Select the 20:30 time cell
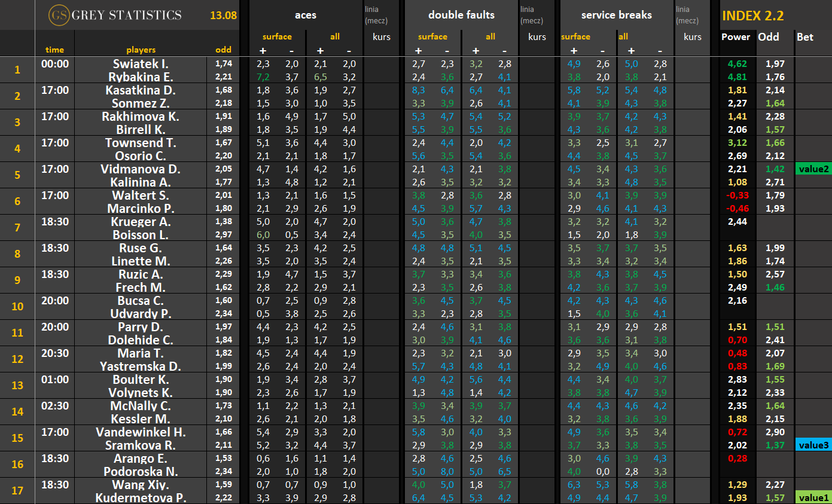Screen dimensions: 832x504 [x=54, y=353]
